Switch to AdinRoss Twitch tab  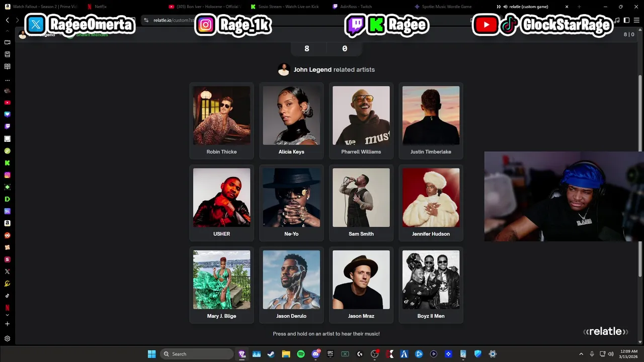pos(368,7)
